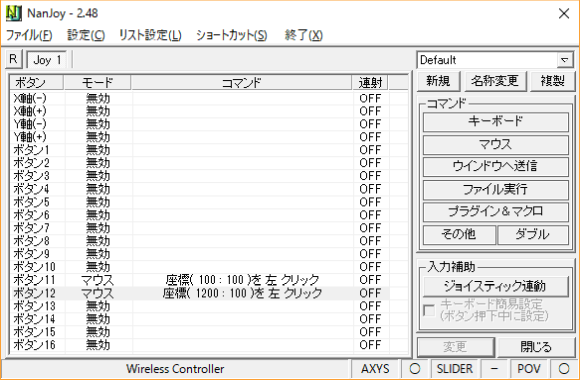Click the コマンド column header
580x380 pixels.
241,83
